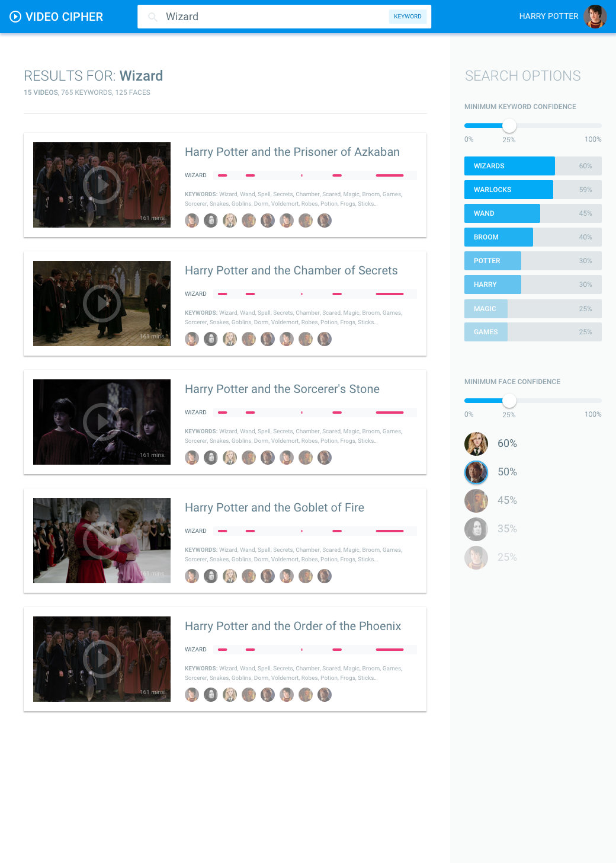The width and height of the screenshot is (616, 863).
Task: Click the 15 VIDEOS results count
Action: [41, 92]
